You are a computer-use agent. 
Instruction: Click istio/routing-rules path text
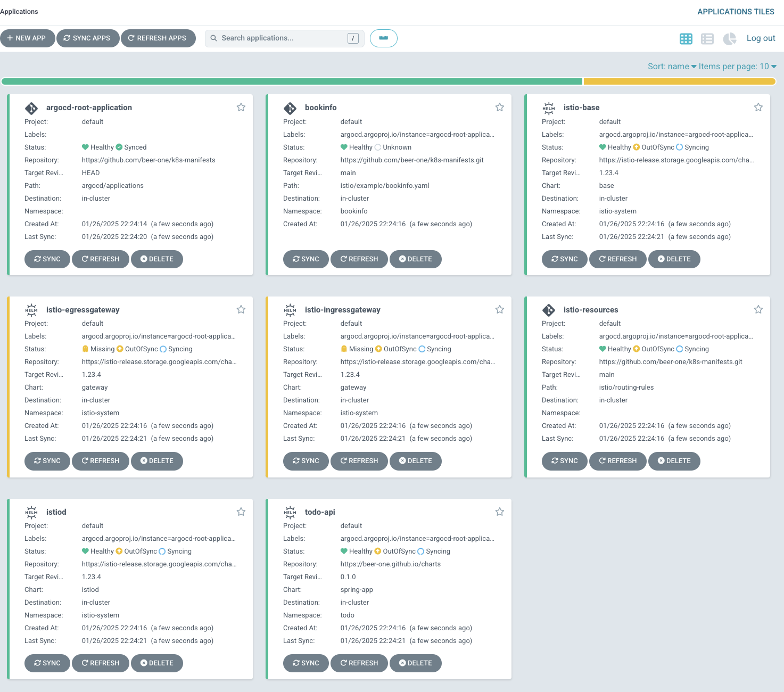[626, 388]
